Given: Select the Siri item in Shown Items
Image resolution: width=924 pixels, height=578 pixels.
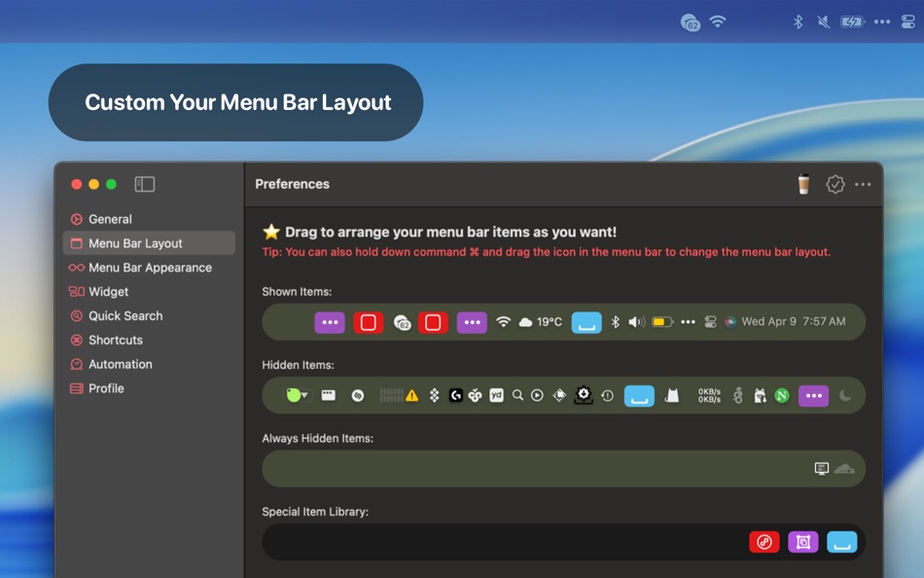Looking at the screenshot, I should tap(730, 322).
